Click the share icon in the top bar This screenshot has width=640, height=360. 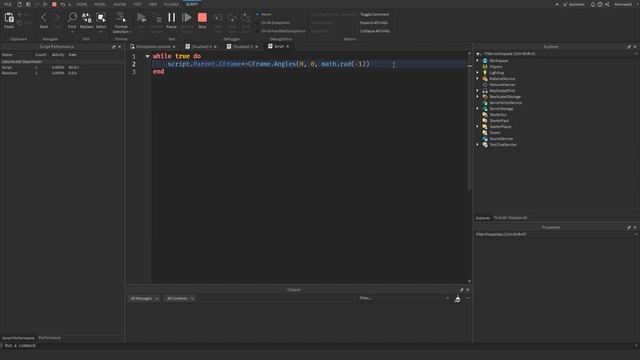click(x=607, y=4)
